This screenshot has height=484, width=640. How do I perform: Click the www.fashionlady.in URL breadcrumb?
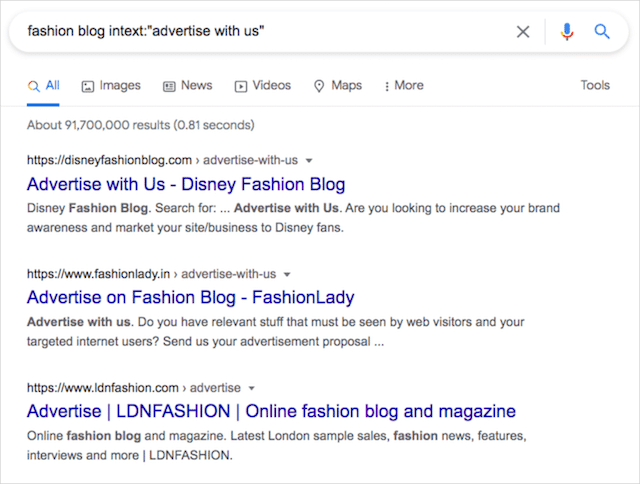coord(102,273)
